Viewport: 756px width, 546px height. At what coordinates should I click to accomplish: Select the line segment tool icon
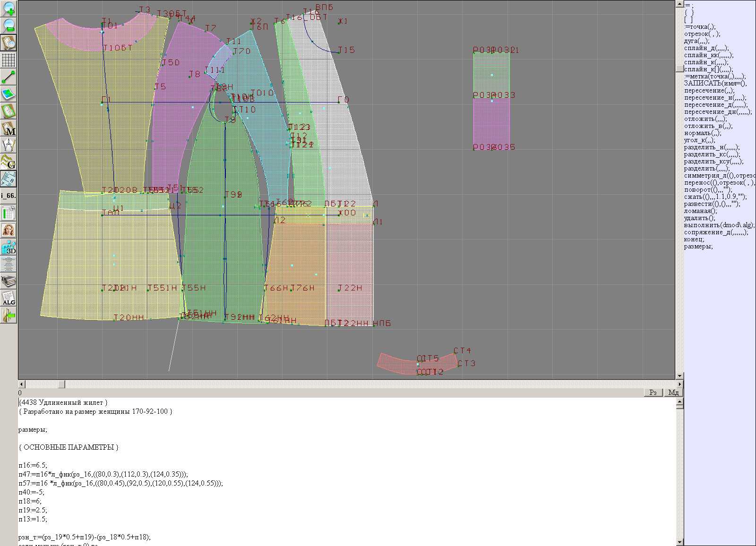(9, 77)
